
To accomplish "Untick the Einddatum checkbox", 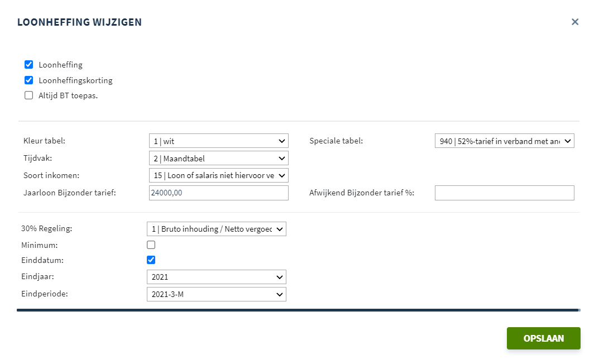I will point(151,260).
